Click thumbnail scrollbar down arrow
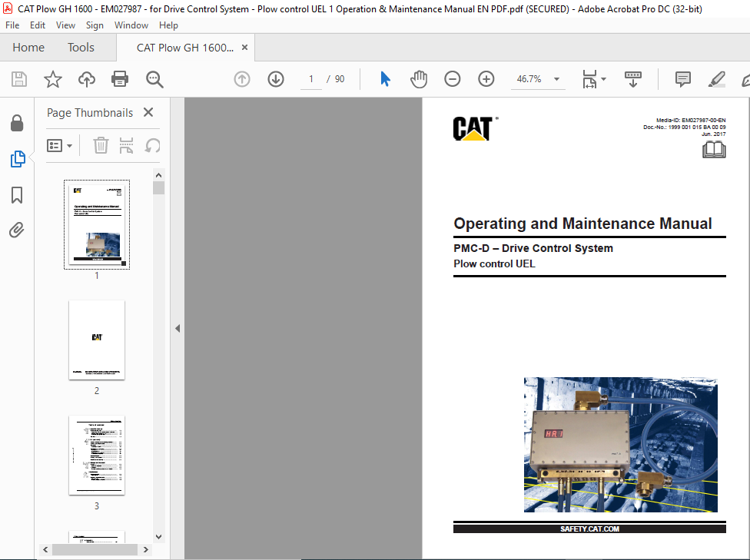The image size is (750, 560). [x=159, y=537]
